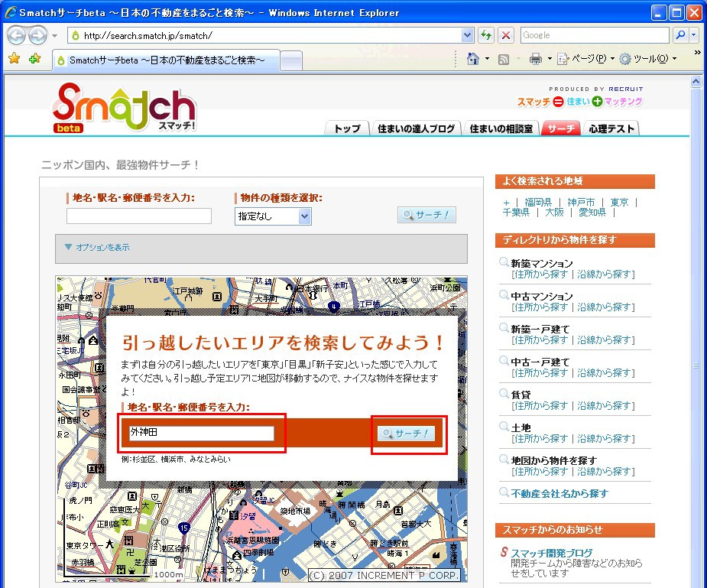Screen dimensions: 707x588
Task: Open a new blank browser tab
Action: [291, 61]
